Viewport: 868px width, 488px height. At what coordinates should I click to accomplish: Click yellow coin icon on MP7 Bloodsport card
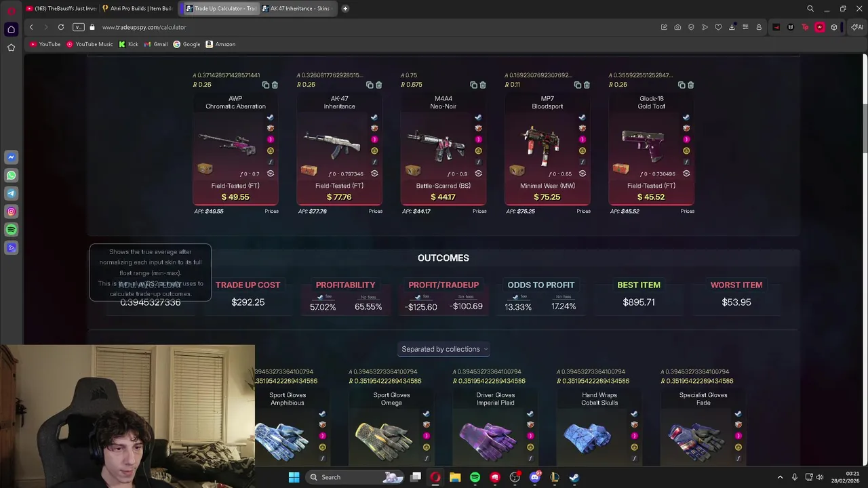click(582, 151)
